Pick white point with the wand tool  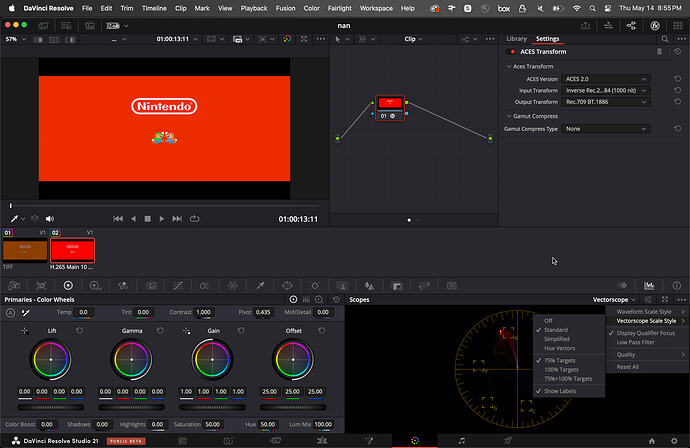26,312
